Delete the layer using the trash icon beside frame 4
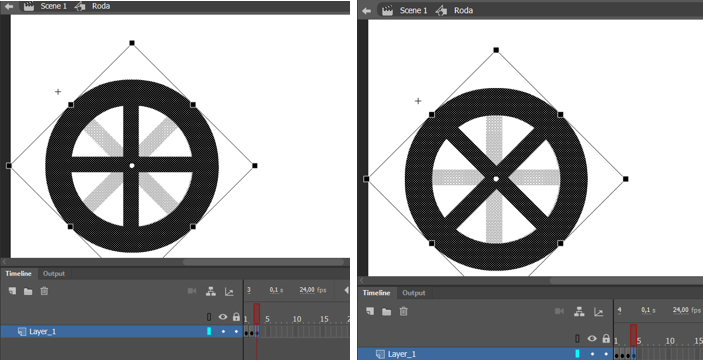This screenshot has width=703, height=360. point(404,311)
